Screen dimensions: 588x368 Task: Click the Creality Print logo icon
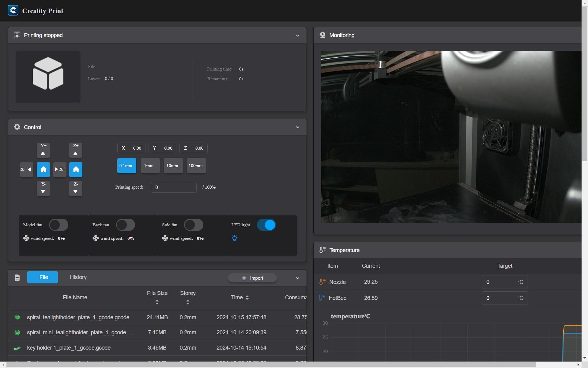[x=13, y=10]
